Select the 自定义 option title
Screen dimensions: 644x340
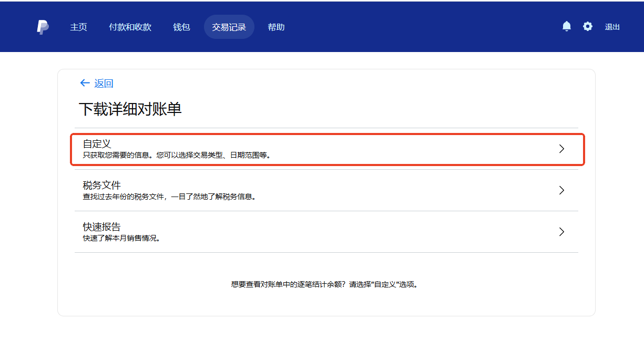(97, 143)
